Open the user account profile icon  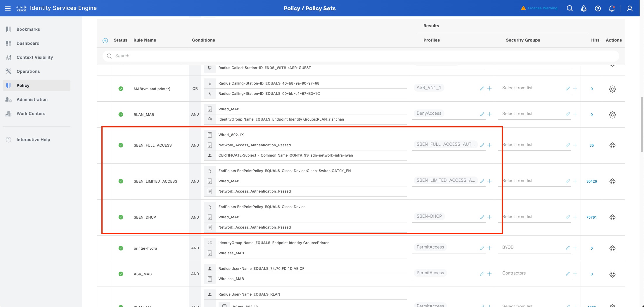click(629, 8)
